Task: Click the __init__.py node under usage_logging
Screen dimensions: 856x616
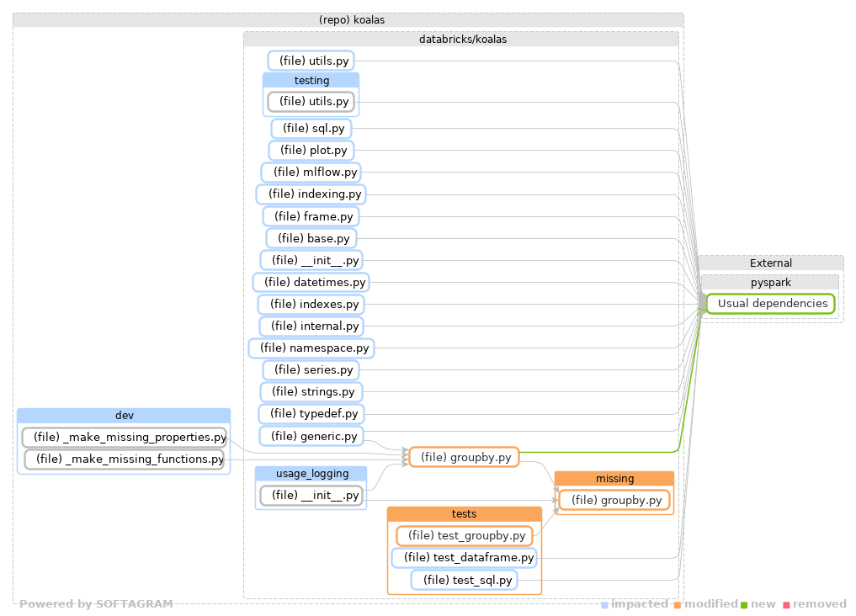Action: click(311, 495)
